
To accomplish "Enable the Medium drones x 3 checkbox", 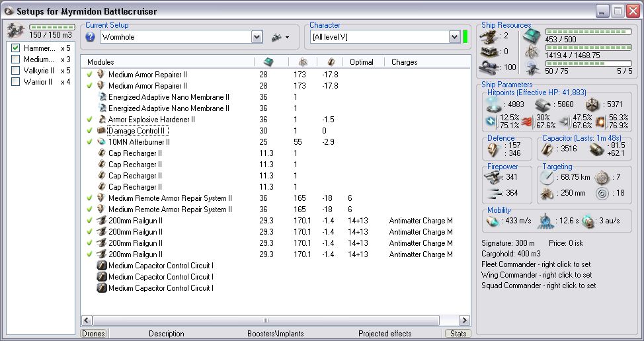I will click(x=15, y=59).
